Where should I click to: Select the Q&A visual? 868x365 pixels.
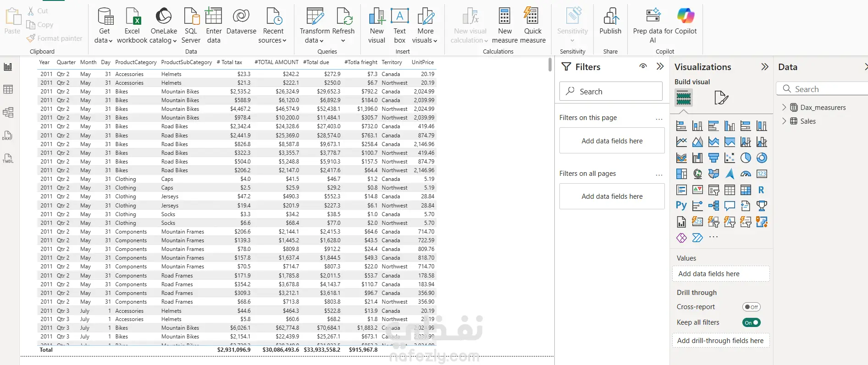pos(730,206)
